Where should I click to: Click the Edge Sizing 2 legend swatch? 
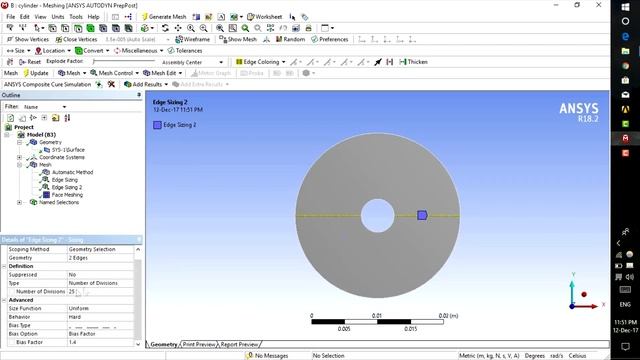(157, 125)
